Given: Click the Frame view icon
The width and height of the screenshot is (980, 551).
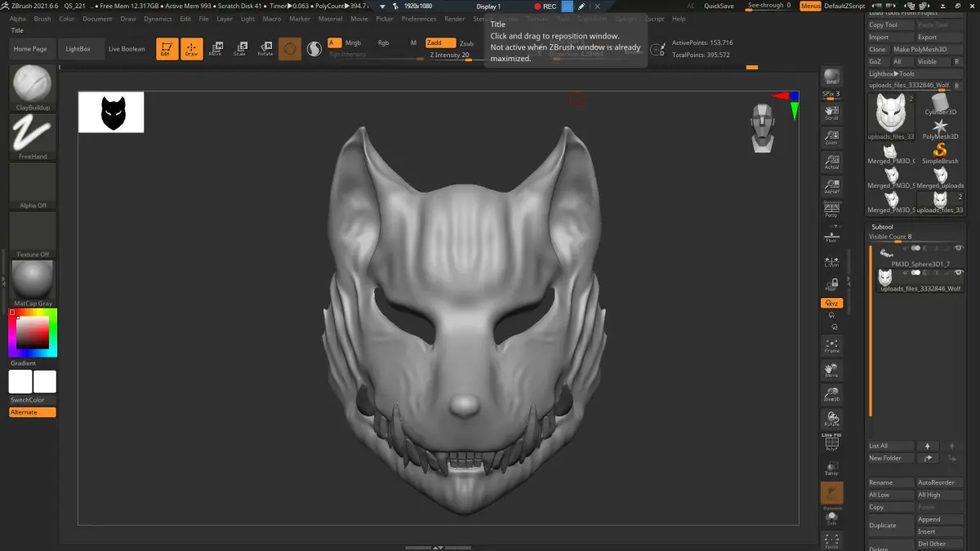Looking at the screenshot, I should point(831,345).
